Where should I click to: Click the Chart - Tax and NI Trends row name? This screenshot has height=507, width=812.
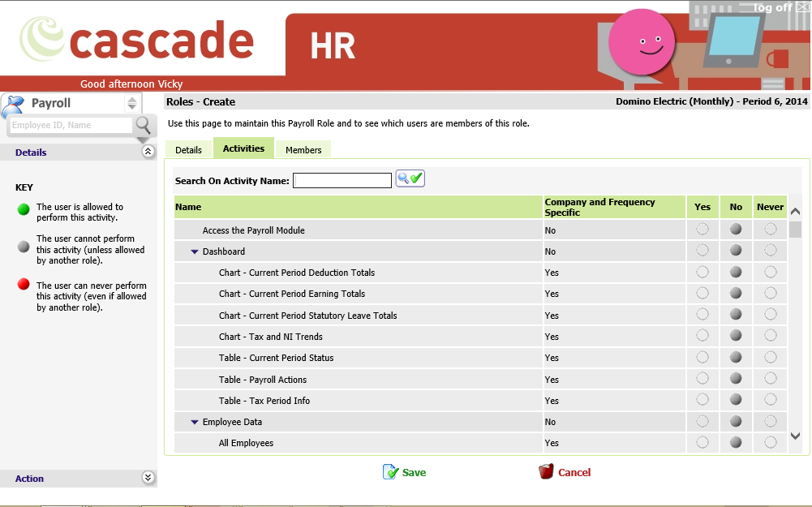pyautogui.click(x=270, y=337)
